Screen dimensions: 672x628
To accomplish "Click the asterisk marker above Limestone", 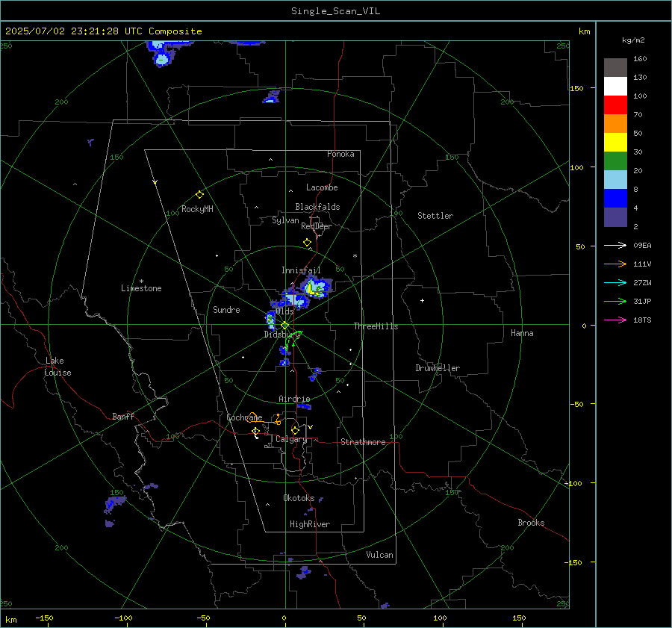I will [x=141, y=282].
